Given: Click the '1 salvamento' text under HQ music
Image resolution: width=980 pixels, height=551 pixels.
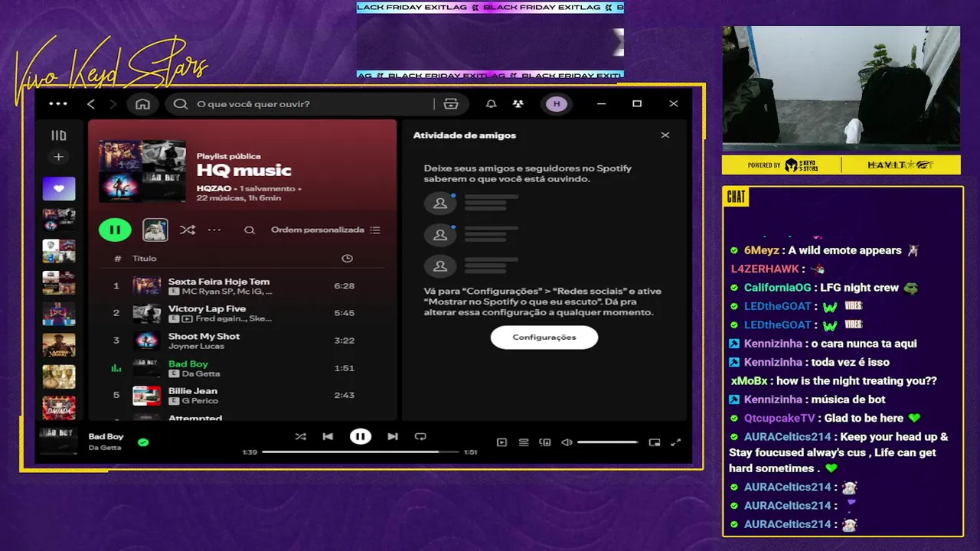Looking at the screenshot, I should pos(267,188).
